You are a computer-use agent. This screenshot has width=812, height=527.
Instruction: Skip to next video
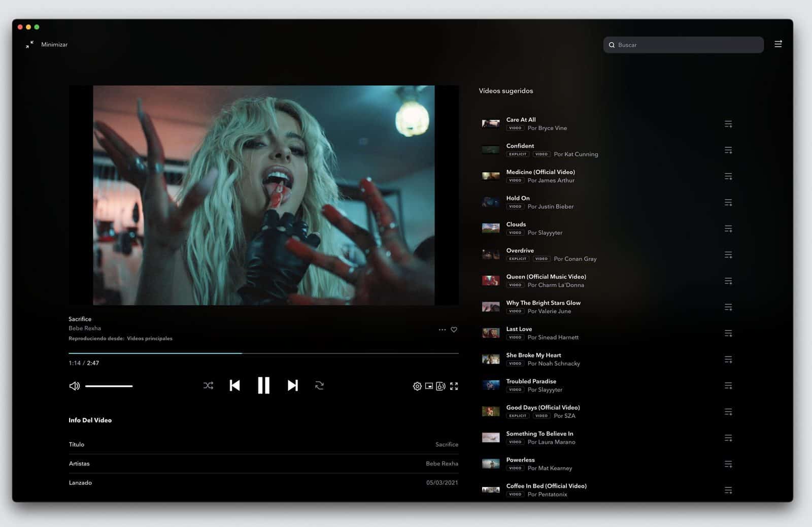pyautogui.click(x=292, y=385)
